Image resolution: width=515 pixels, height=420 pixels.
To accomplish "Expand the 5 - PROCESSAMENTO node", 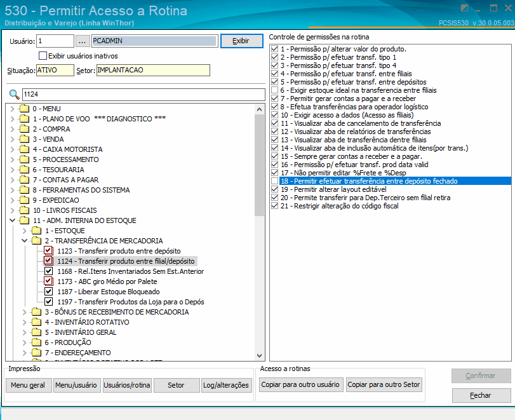I will [13, 159].
